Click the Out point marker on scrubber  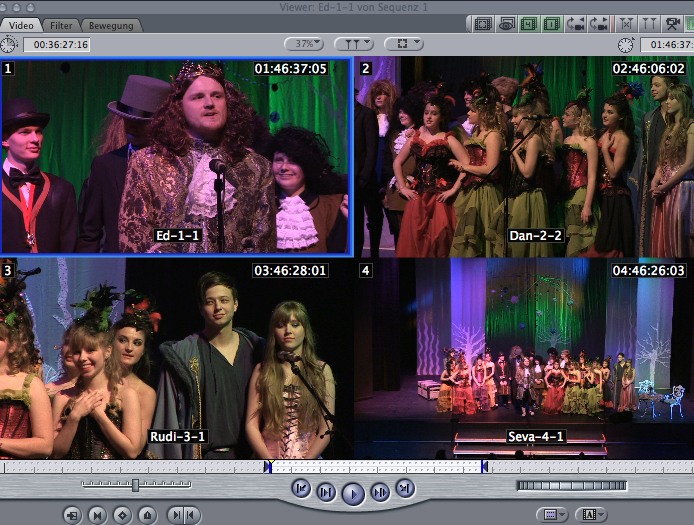pyautogui.click(x=485, y=467)
